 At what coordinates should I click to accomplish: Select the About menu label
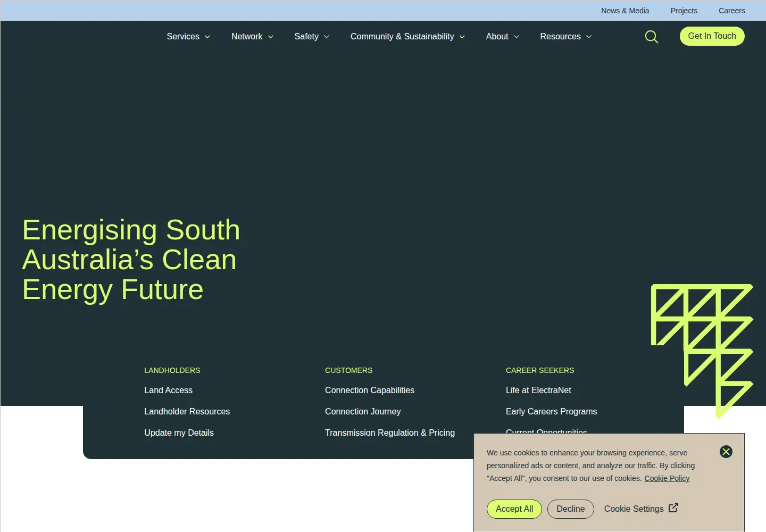497,36
